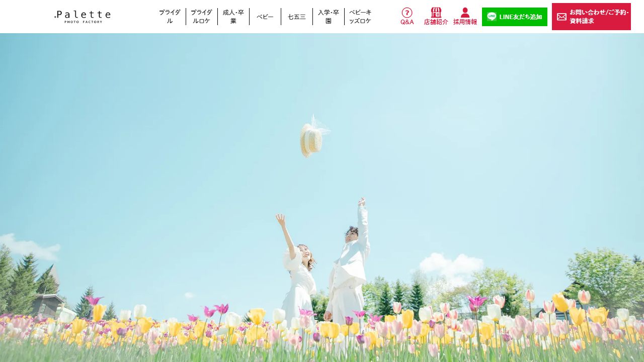This screenshot has height=362, width=644.
Task: Open the ベビーキッズロケ menu item
Action: [x=360, y=17]
